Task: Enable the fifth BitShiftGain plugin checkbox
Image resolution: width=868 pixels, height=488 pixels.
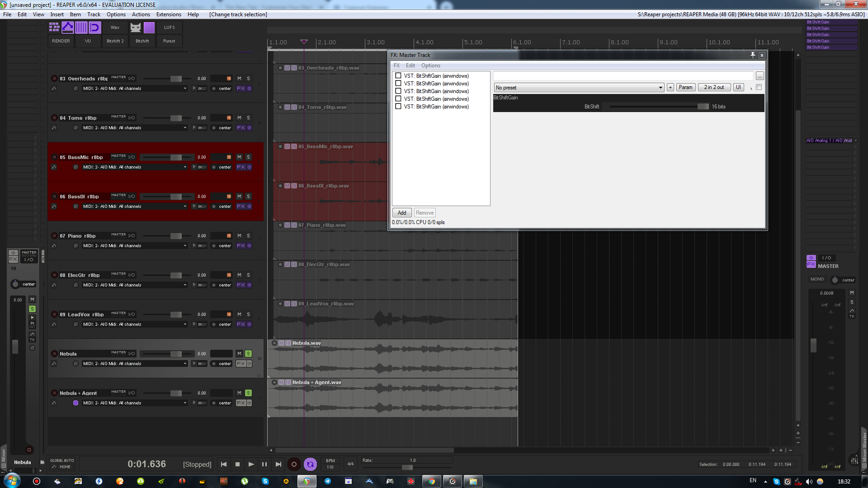Action: (398, 107)
